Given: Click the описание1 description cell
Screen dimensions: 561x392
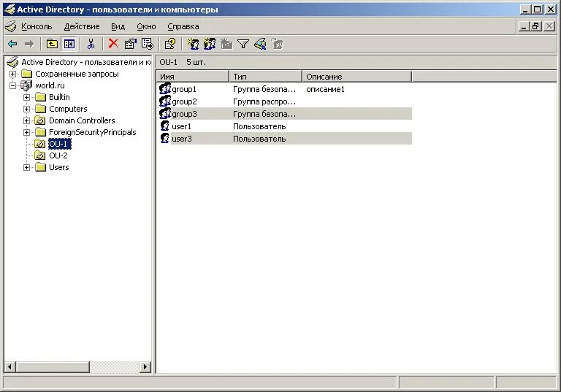Looking at the screenshot, I should coord(325,89).
